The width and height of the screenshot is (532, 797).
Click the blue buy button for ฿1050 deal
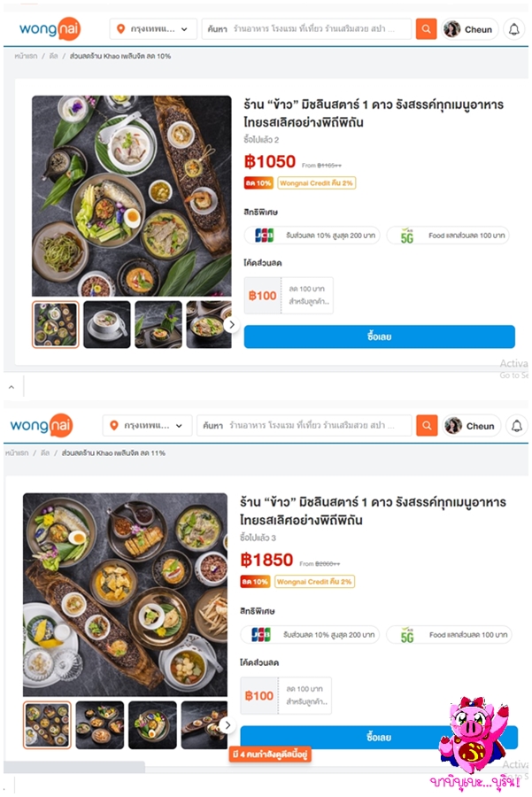pyautogui.click(x=379, y=337)
